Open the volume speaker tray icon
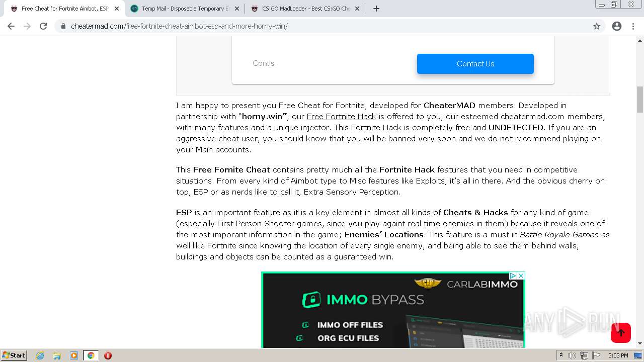Screen dimensions: 644x362 coord(572,355)
